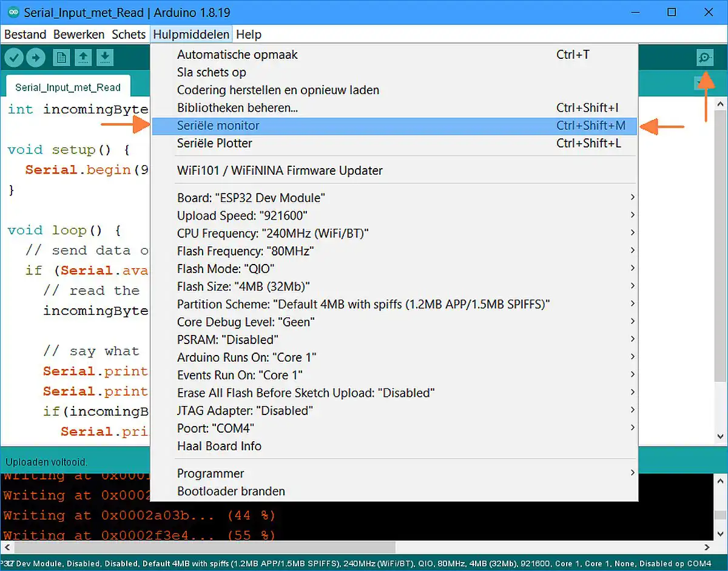728x571 pixels.
Task: Open Serial Monitor magnifier icon in toolbar
Action: pos(704,58)
